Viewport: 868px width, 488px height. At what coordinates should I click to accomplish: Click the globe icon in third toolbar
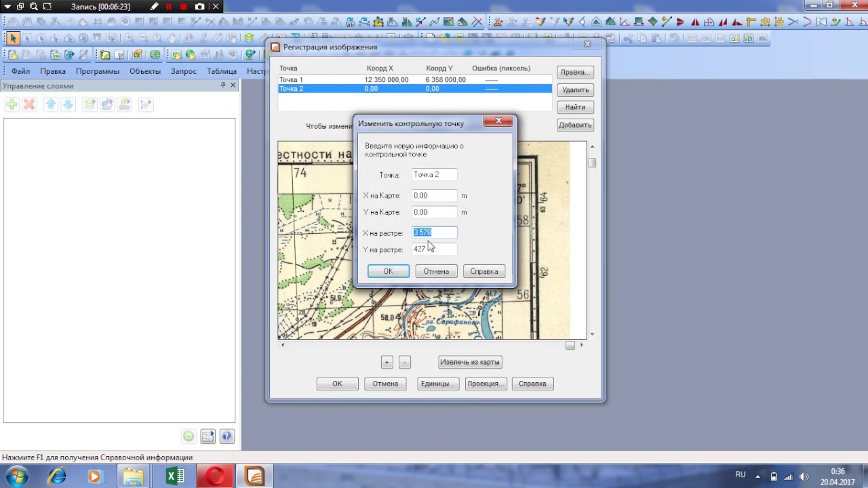point(155,55)
